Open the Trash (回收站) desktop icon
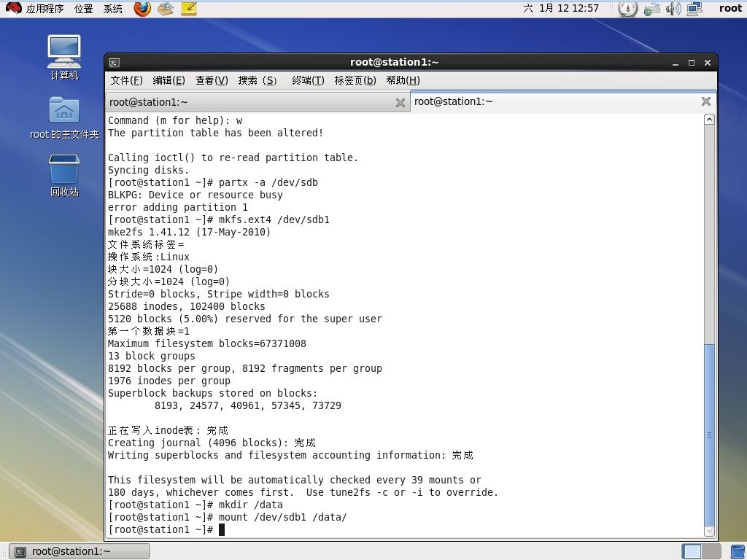 coord(64,175)
